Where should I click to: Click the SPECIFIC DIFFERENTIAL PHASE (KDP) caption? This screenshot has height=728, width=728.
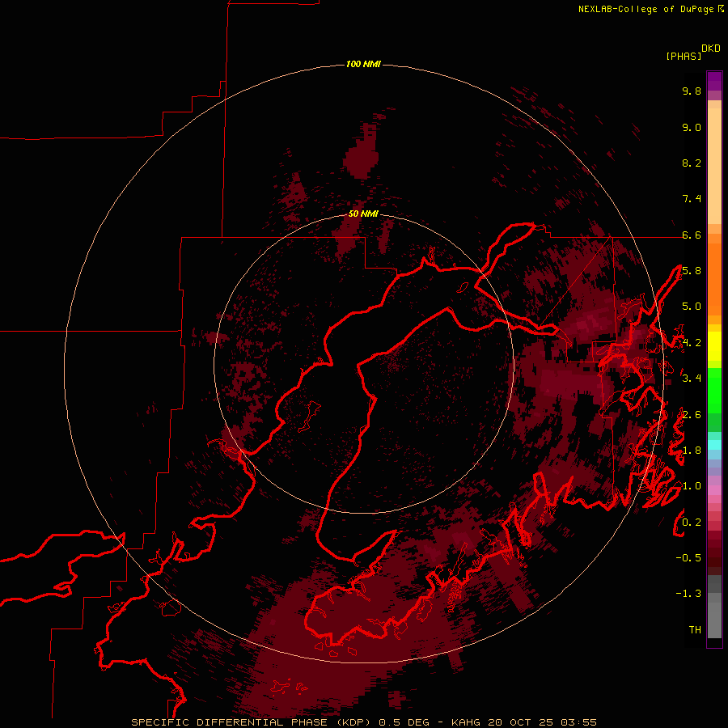coord(252,722)
